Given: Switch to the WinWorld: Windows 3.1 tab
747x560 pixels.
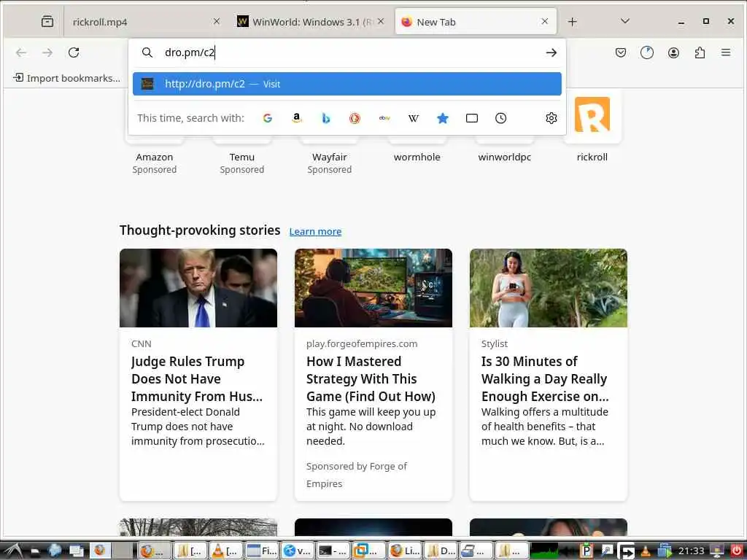Looking at the screenshot, I should 311,22.
